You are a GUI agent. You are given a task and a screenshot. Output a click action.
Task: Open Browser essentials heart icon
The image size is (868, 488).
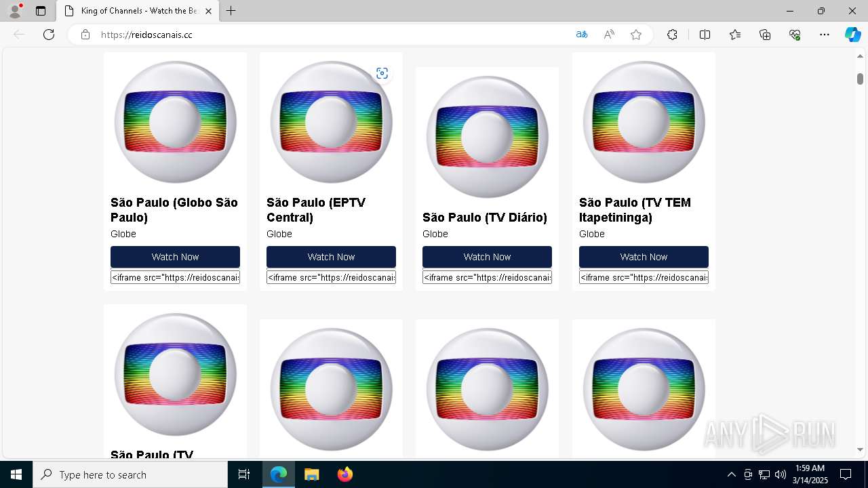[x=795, y=35]
